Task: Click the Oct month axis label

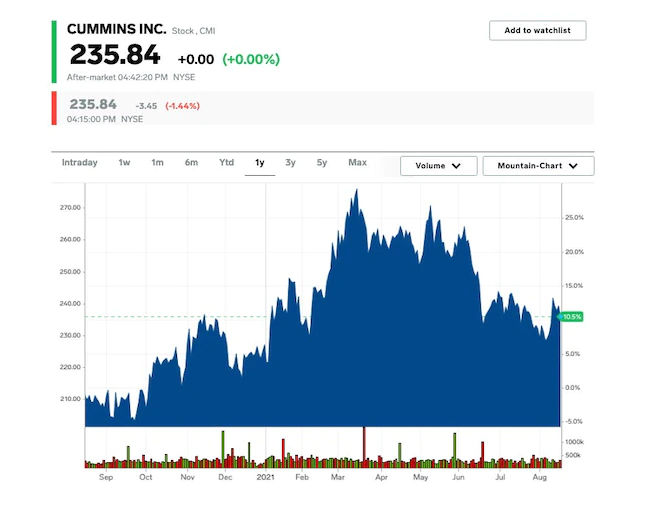Action: pyautogui.click(x=146, y=477)
